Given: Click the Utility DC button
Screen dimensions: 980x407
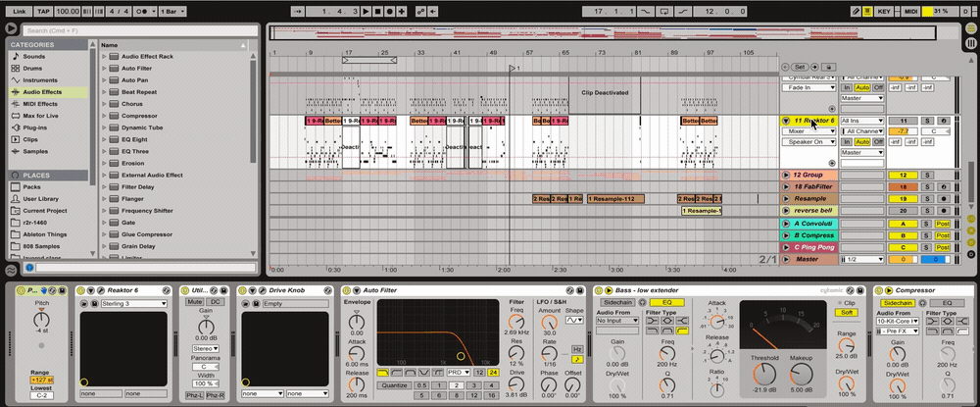Looking at the screenshot, I should tap(215, 301).
